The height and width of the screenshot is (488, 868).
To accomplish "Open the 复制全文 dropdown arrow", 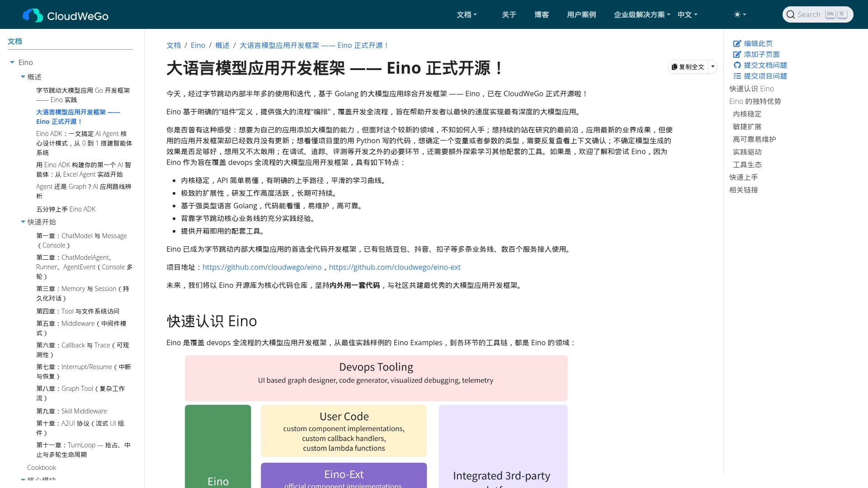I will pyautogui.click(x=712, y=66).
